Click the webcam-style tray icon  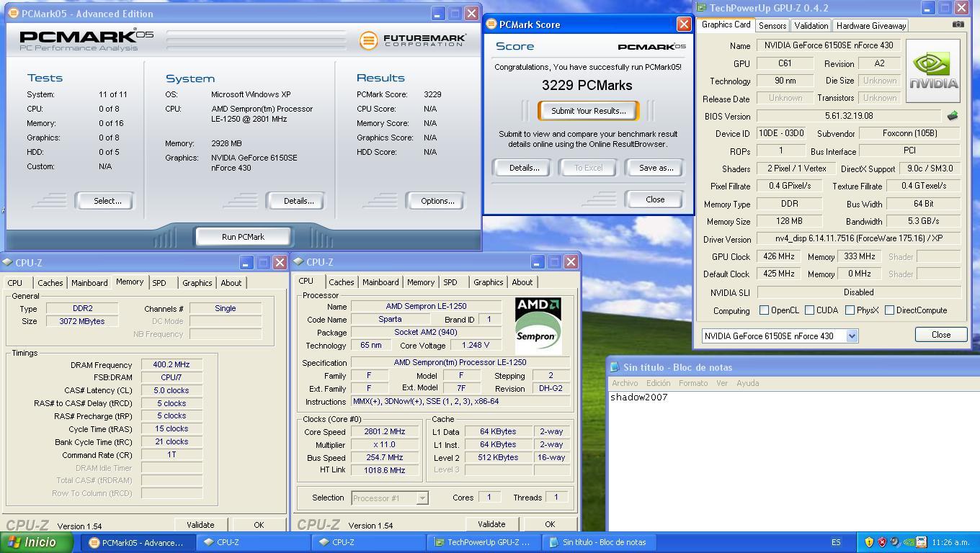(x=894, y=542)
